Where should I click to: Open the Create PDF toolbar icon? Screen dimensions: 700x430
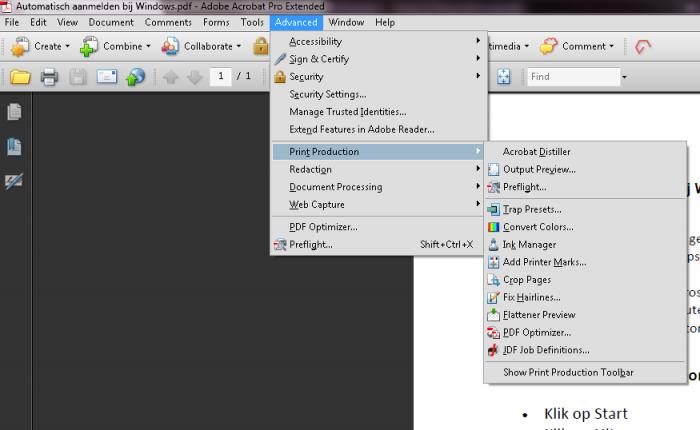point(20,46)
